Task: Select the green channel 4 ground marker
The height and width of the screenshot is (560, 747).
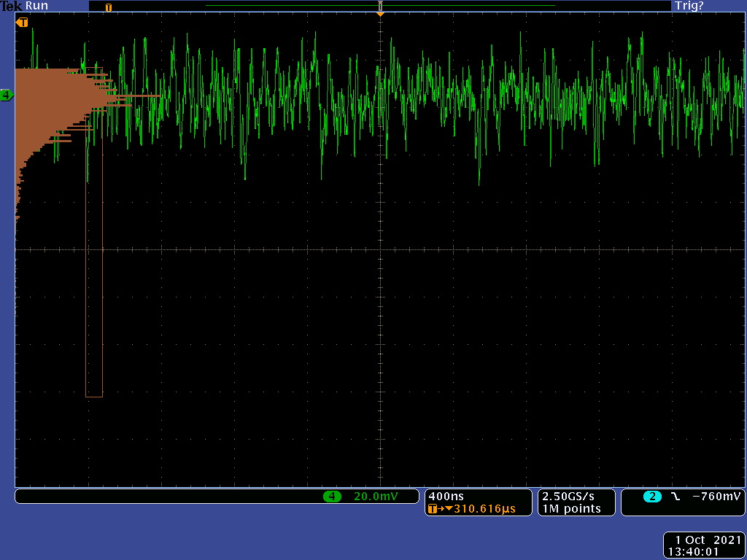Action: pyautogui.click(x=7, y=96)
